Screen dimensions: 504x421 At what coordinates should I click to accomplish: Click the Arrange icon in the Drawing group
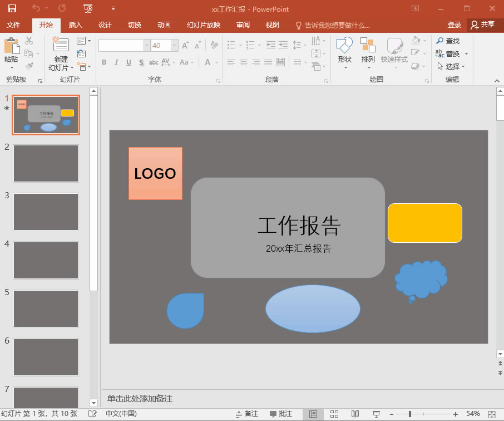368,46
